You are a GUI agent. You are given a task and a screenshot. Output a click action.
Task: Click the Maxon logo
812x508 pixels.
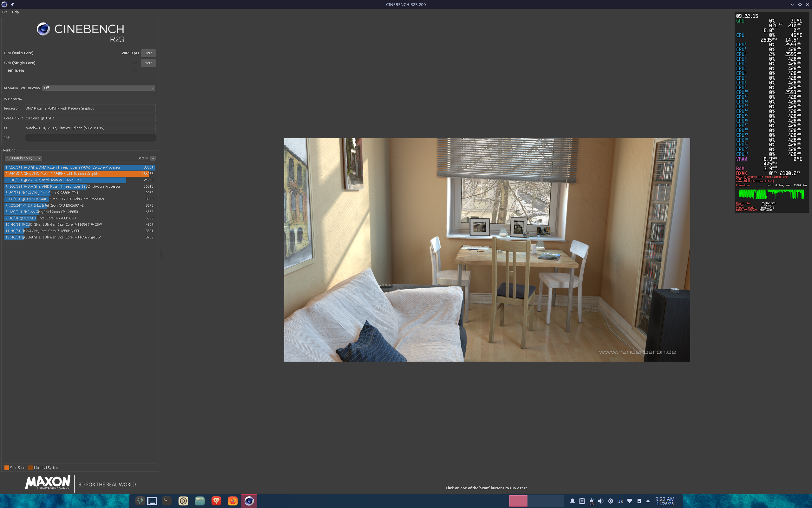point(48,483)
